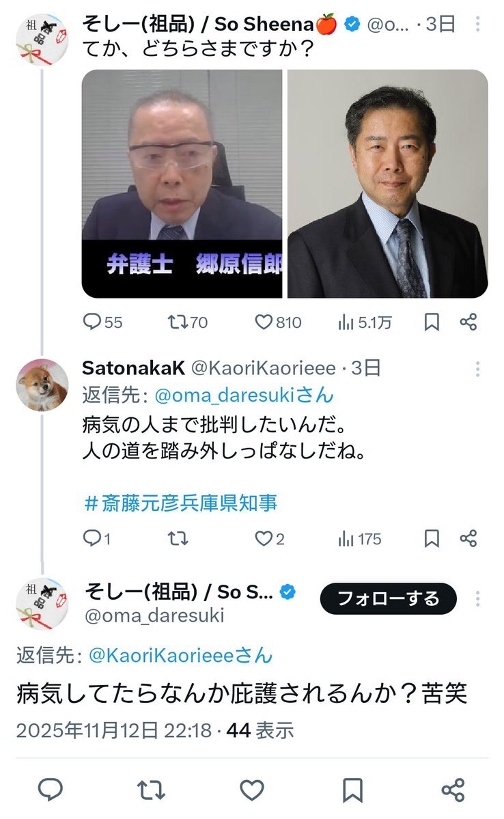Open the right portrait photo of suited man
The height and width of the screenshot is (819, 504).
[387, 184]
